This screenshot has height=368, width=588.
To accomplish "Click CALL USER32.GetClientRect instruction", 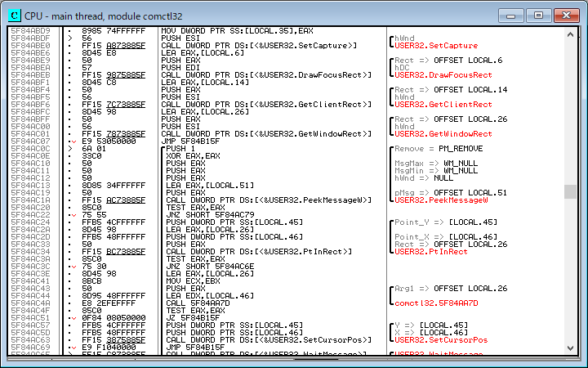I will (266, 105).
